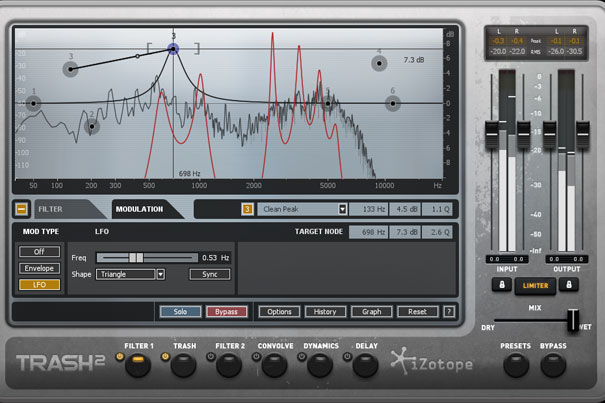Reset the module settings
Viewport: 605px width, 403px height.
(x=418, y=312)
